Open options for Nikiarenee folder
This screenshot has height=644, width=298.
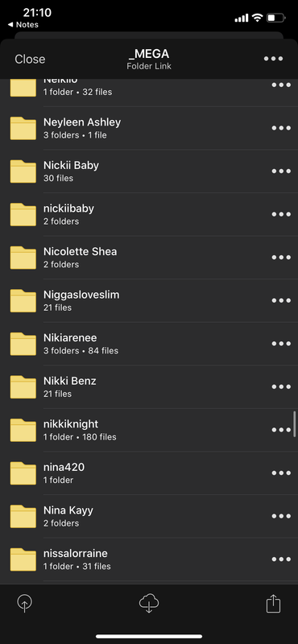(x=282, y=344)
